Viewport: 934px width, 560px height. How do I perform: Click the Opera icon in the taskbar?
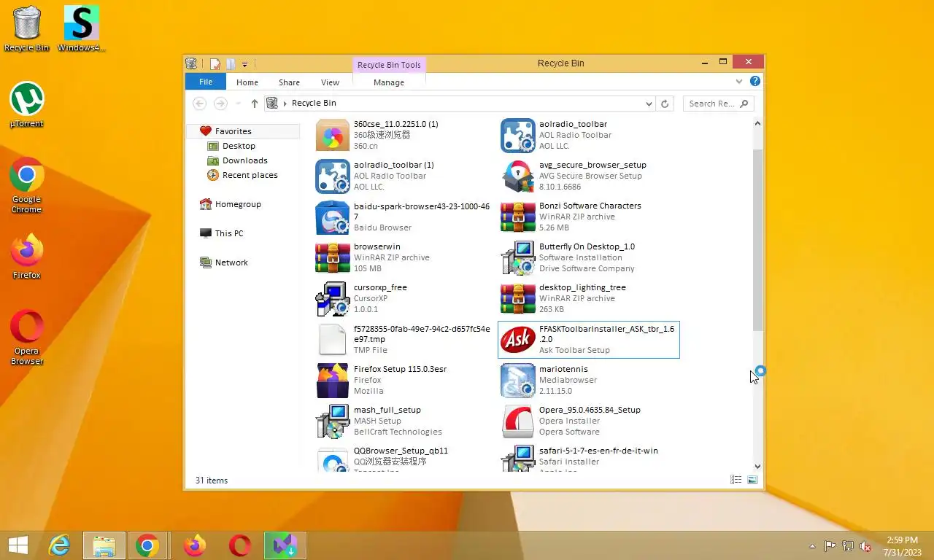point(240,545)
